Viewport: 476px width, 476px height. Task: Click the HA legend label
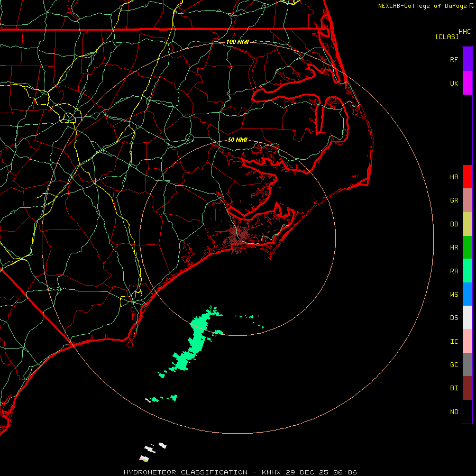pyautogui.click(x=454, y=177)
